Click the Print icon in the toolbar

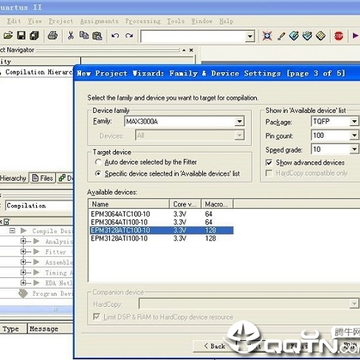tap(53, 35)
